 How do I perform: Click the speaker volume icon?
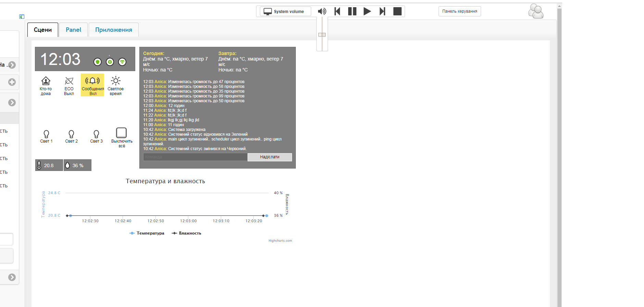[x=322, y=11]
